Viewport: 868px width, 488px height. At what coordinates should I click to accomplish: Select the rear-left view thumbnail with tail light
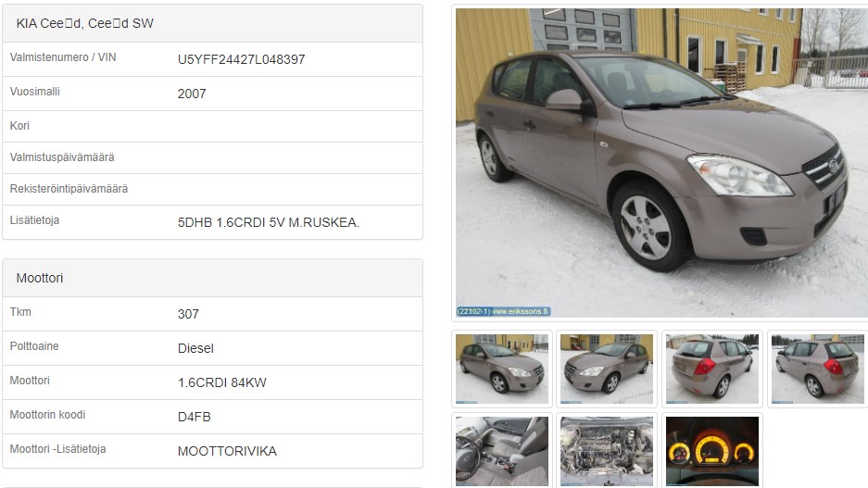(711, 369)
